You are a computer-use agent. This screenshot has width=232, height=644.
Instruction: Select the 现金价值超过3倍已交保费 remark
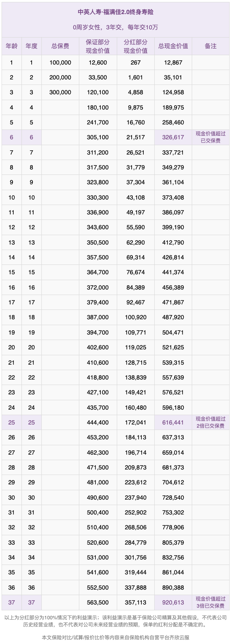[211, 603]
